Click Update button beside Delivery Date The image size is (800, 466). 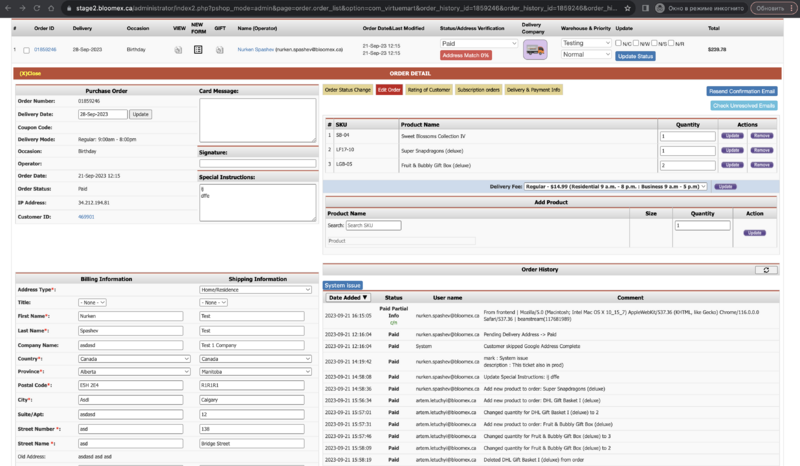(140, 114)
